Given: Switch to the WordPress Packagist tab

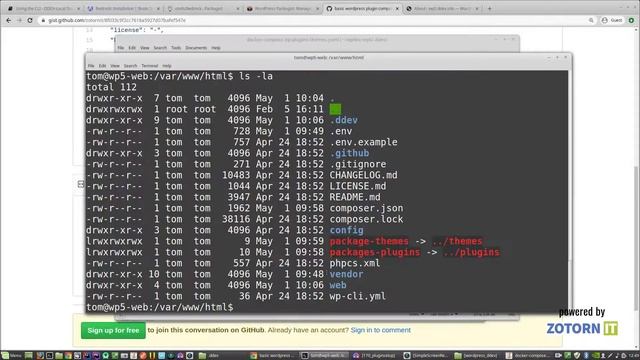Looking at the screenshot, I should [x=282, y=8].
